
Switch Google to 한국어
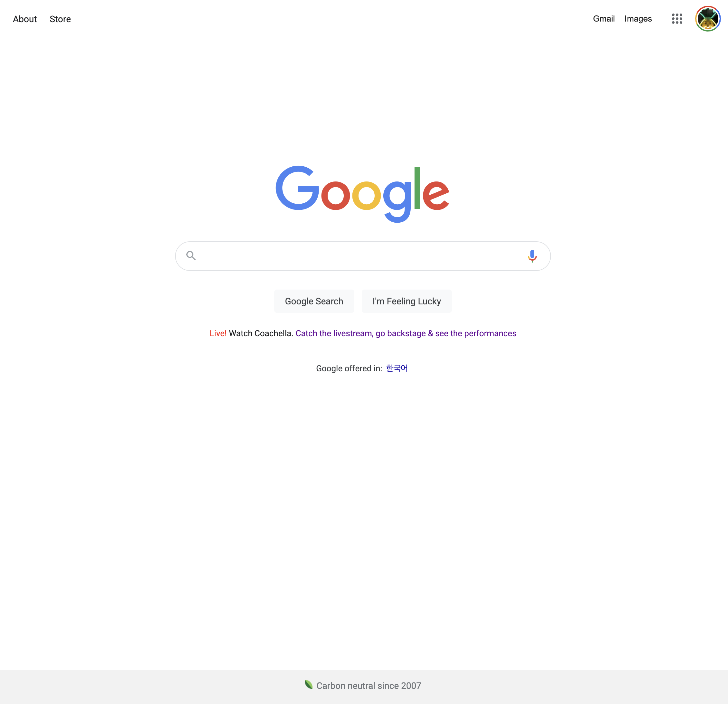point(397,368)
